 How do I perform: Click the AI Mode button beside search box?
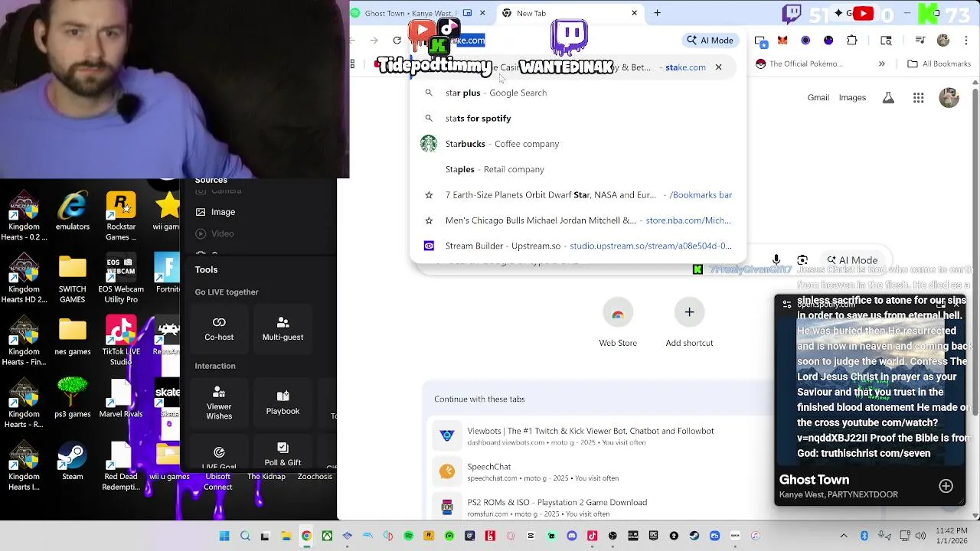click(851, 260)
